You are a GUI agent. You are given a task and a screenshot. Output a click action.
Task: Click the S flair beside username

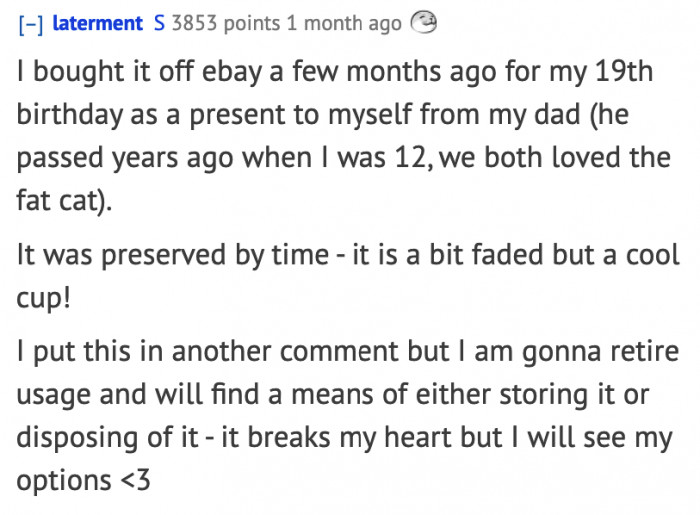pos(159,23)
